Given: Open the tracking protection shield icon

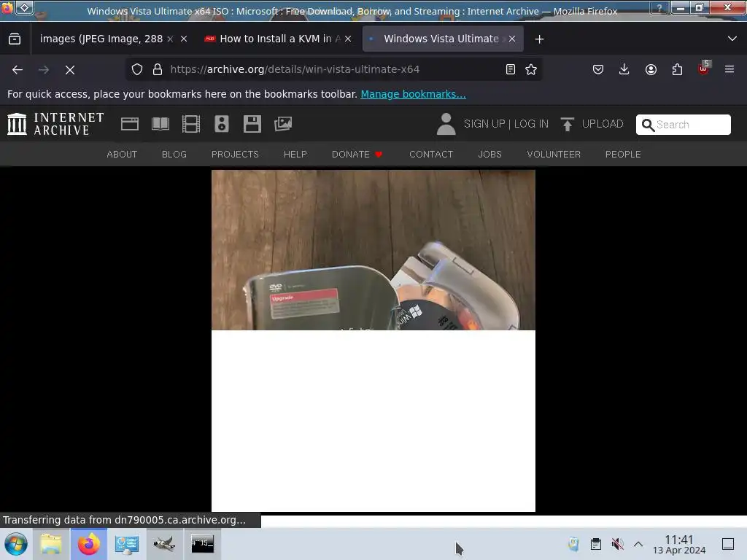Looking at the screenshot, I should coord(137,69).
